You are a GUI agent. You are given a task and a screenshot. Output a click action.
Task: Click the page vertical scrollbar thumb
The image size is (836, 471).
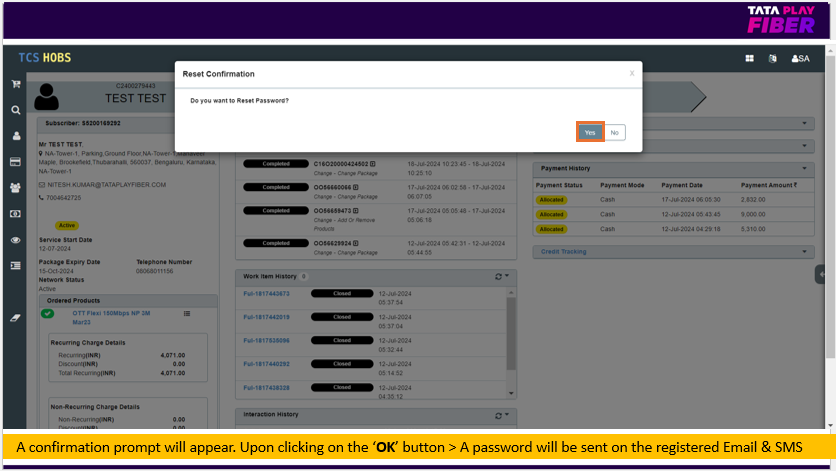831,206
